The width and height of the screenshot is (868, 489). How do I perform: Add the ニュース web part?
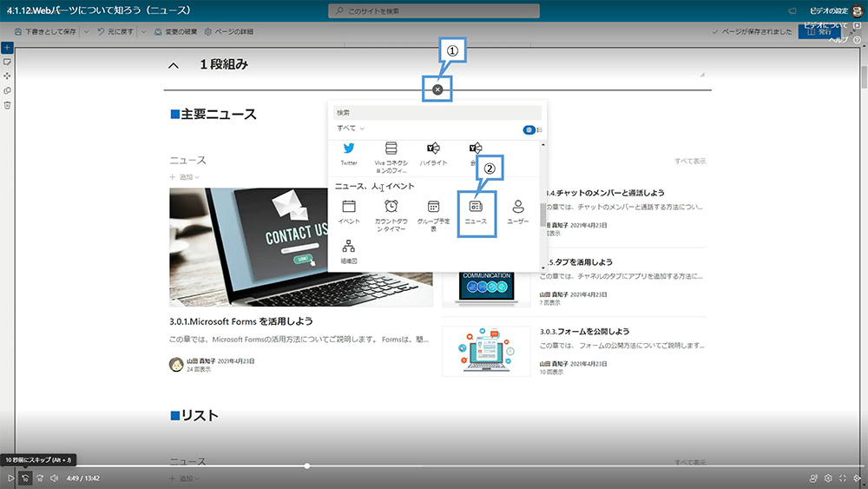point(476,213)
